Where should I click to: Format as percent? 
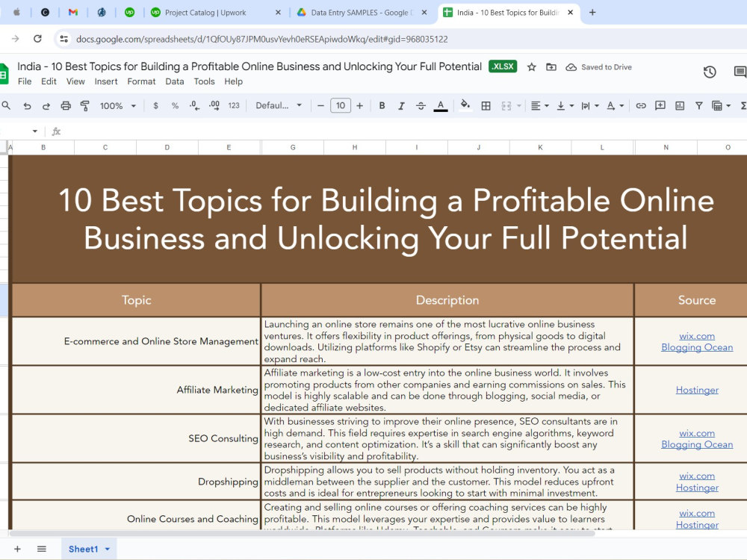click(175, 106)
